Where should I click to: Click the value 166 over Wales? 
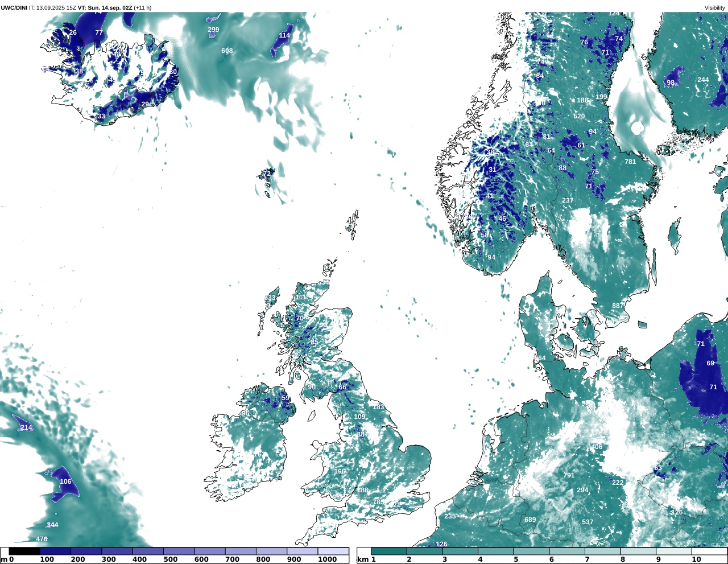point(340,472)
